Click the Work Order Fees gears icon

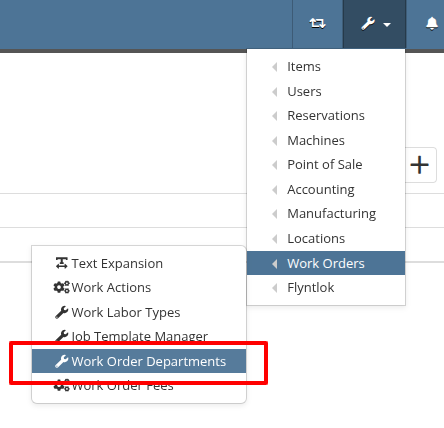[x=62, y=386]
